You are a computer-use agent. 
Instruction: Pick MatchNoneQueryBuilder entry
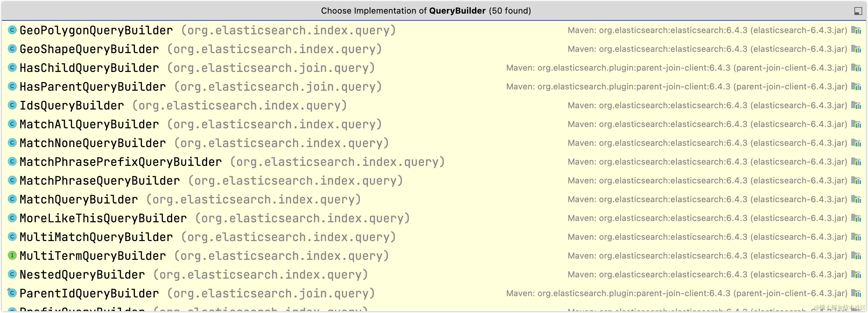(x=434, y=143)
